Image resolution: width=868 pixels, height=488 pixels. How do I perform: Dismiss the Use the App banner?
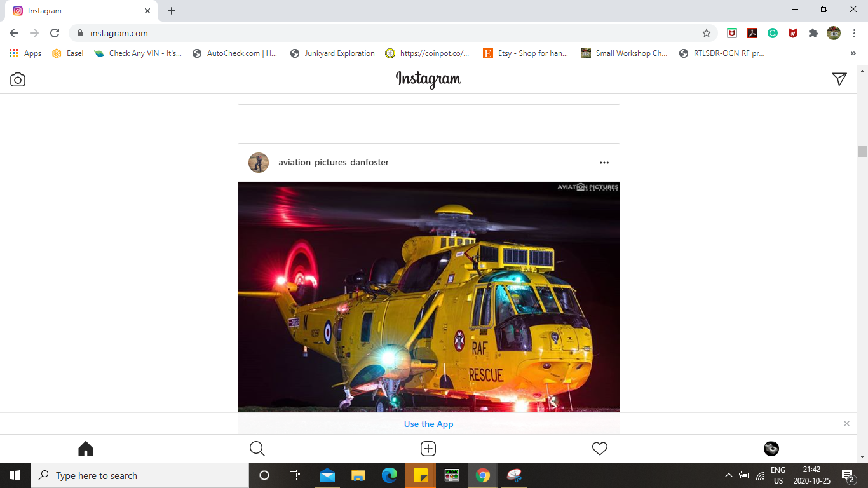846,424
